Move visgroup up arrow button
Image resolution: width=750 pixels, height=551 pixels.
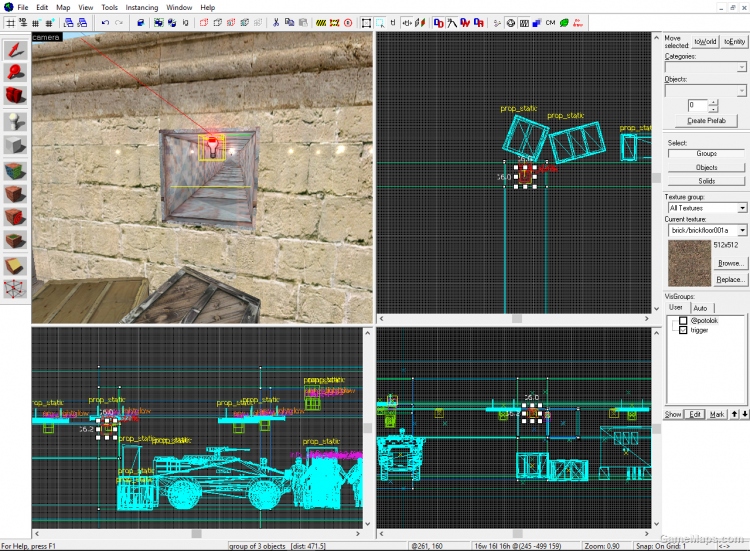click(734, 414)
